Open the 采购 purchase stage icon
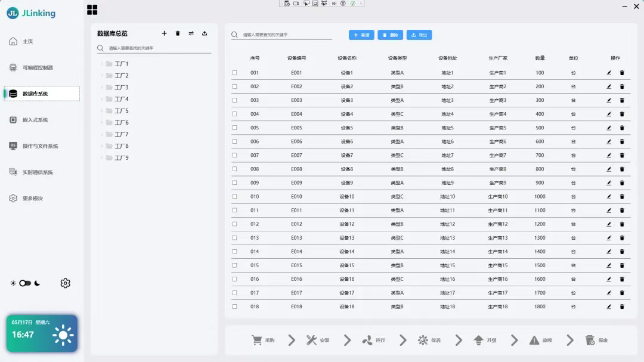The height and width of the screenshot is (362, 644). click(255, 340)
